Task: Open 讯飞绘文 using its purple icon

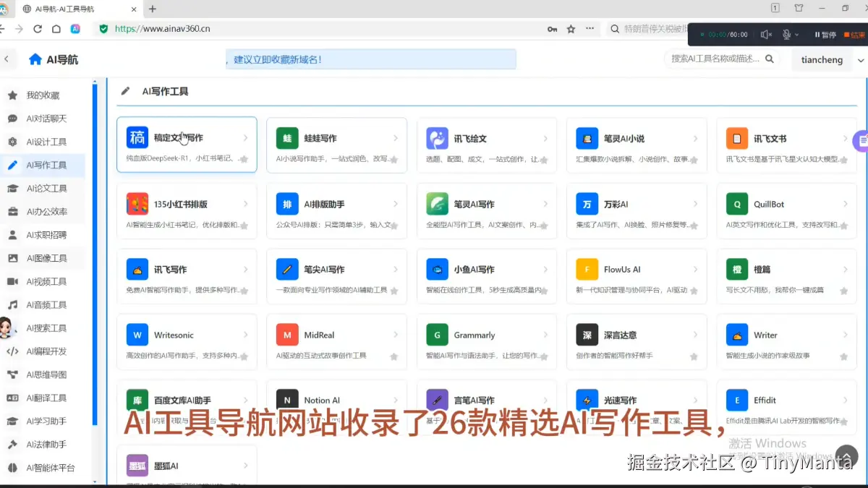Action: pyautogui.click(x=437, y=137)
